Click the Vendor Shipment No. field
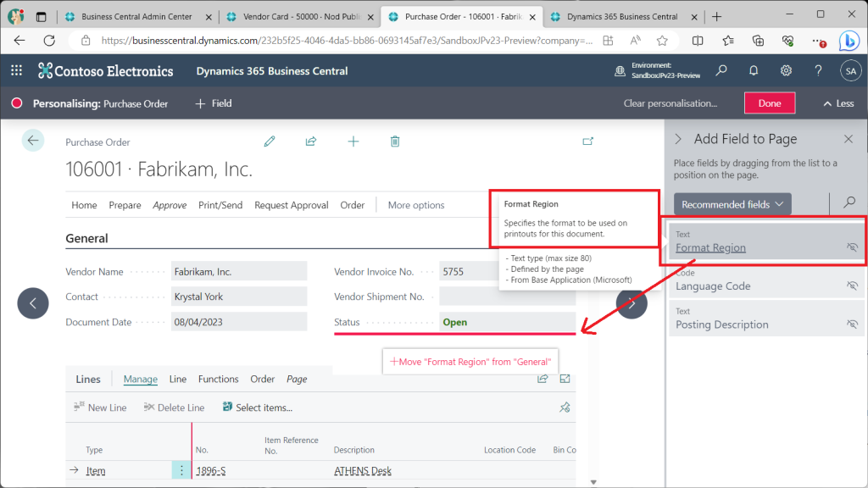This screenshot has height=488, width=868. pos(507,297)
